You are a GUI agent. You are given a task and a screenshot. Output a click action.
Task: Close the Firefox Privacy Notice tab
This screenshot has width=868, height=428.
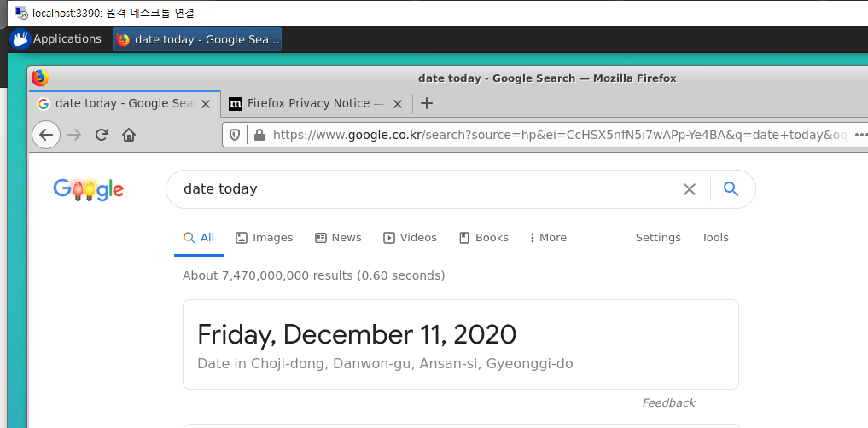tap(398, 104)
